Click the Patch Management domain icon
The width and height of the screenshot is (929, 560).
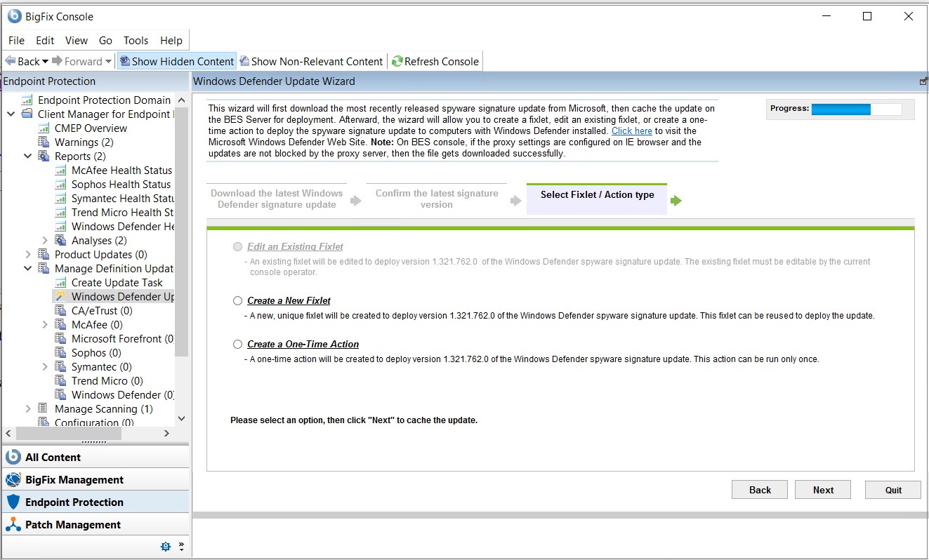click(13, 525)
